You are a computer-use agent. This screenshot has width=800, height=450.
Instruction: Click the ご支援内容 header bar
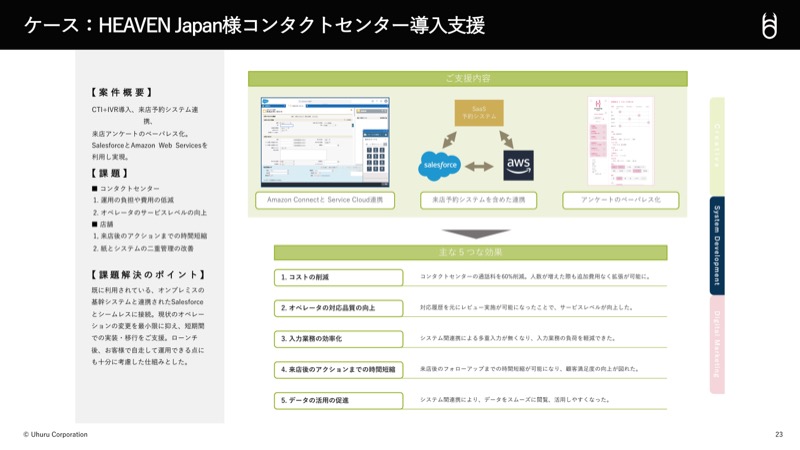(x=468, y=79)
